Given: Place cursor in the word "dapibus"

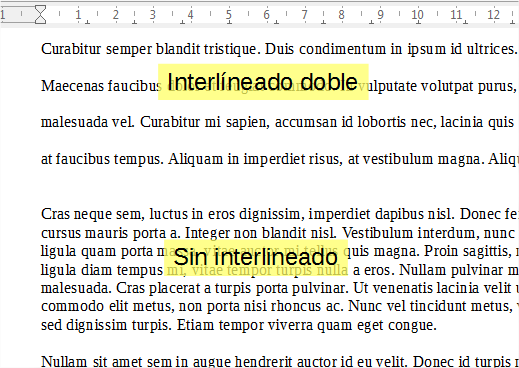Looking at the screenshot, I should point(399,214).
